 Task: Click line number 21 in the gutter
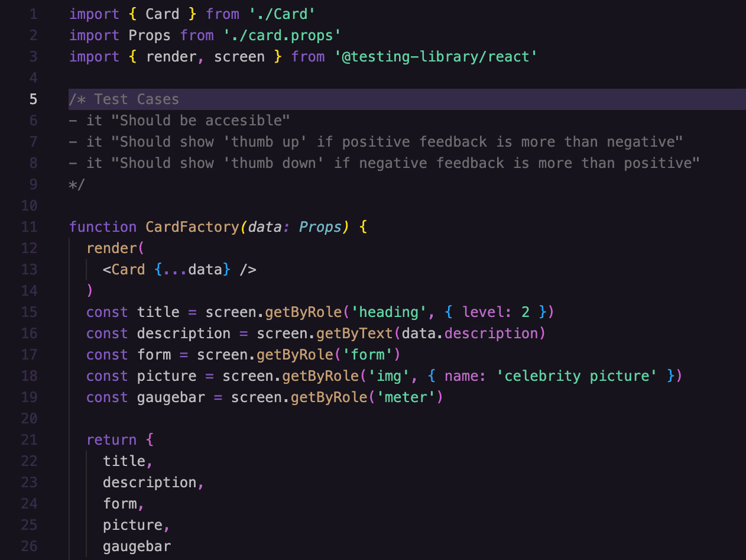(29, 440)
